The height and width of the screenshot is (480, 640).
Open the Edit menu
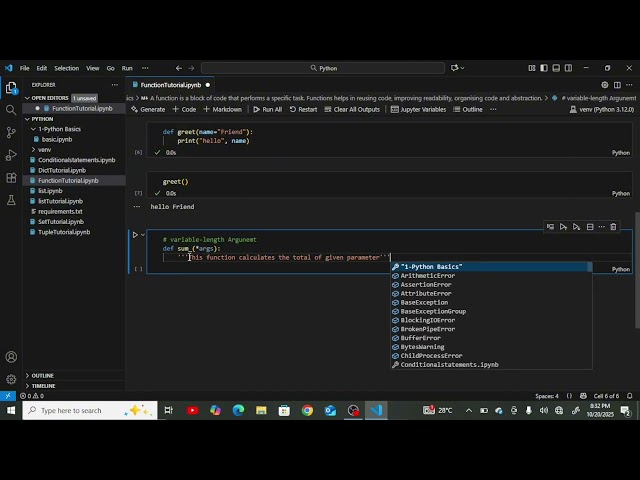42,68
